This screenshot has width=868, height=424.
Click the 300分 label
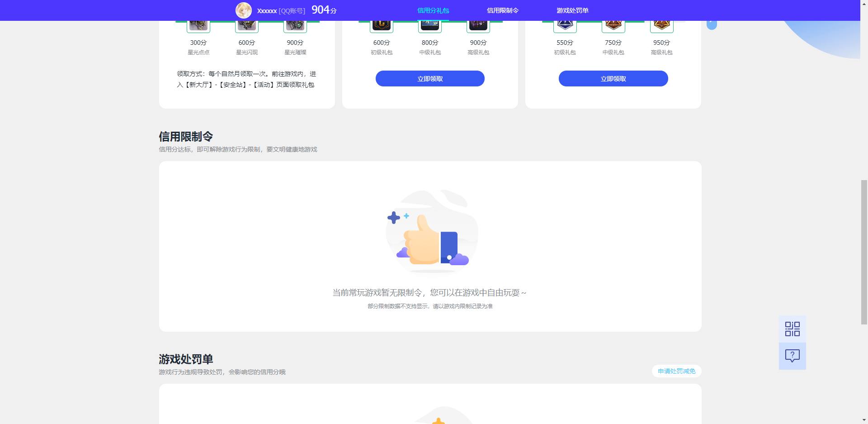[x=198, y=43]
